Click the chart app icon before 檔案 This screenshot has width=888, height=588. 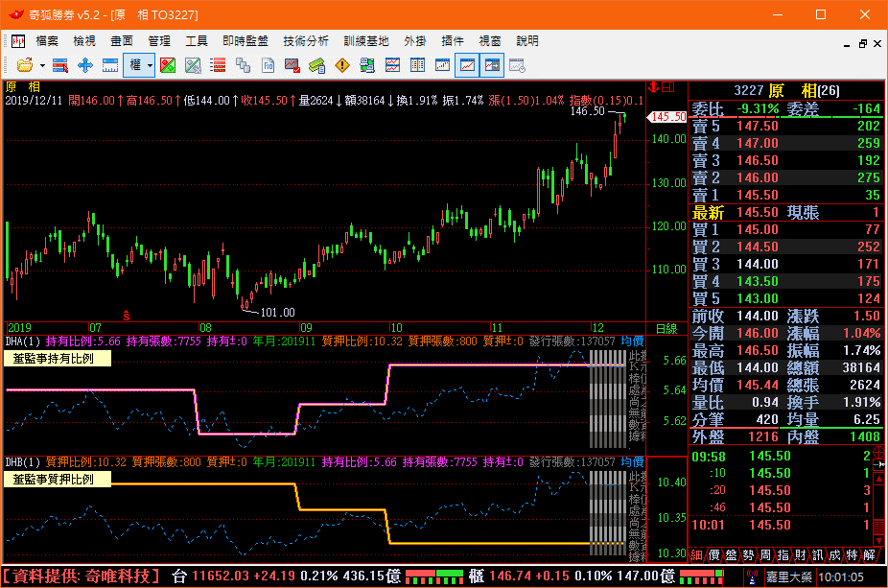click(x=18, y=41)
